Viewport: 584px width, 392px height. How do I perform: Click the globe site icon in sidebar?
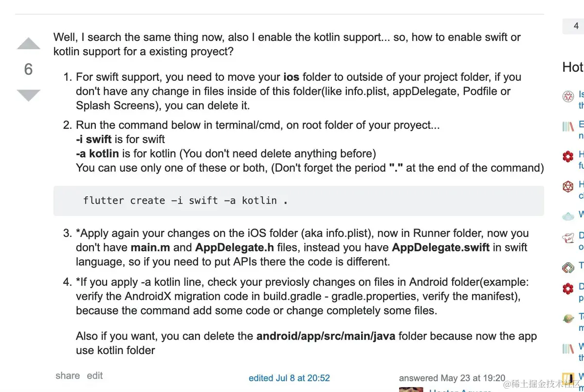click(x=568, y=319)
